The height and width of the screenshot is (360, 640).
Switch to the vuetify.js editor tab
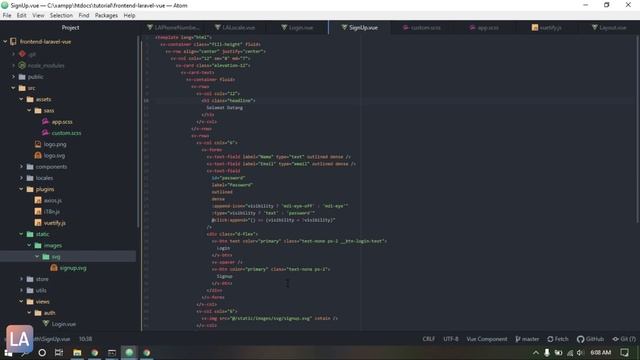[547, 27]
